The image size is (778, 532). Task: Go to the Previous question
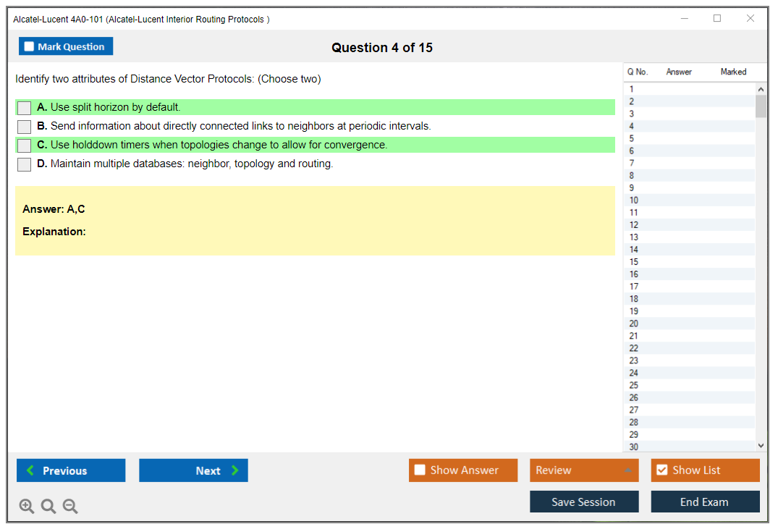(71, 470)
